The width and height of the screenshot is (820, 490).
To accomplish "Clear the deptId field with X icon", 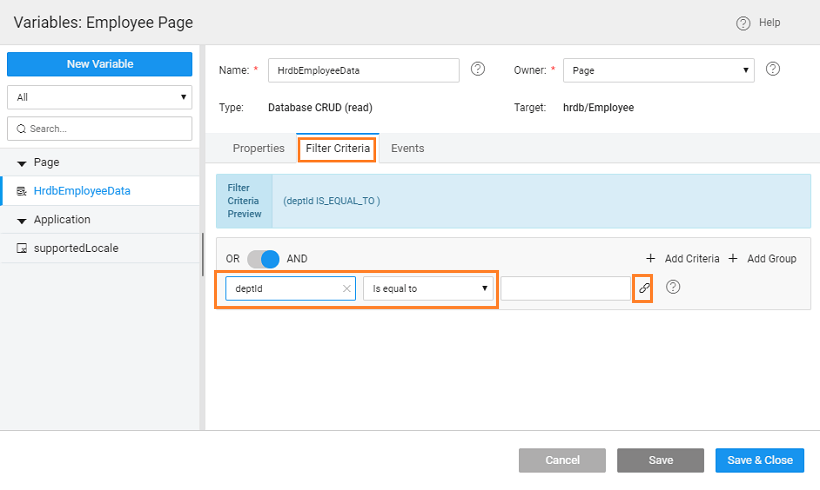I will (x=347, y=289).
